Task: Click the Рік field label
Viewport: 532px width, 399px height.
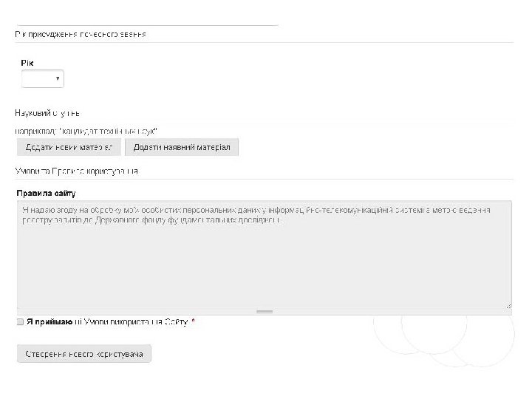Action: tap(27, 64)
